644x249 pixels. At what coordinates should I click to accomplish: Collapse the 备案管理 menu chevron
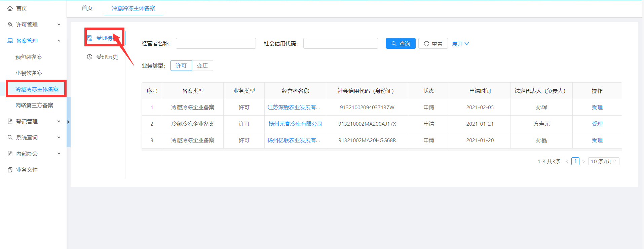tap(59, 41)
